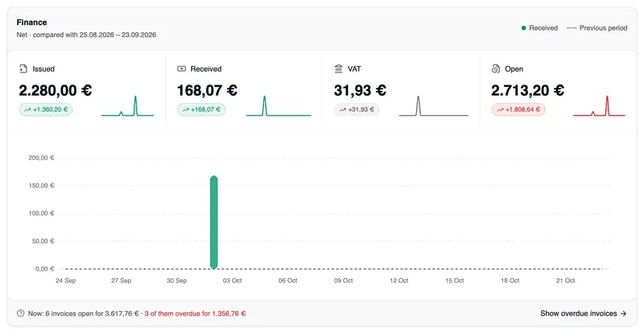The image size is (644, 333).
Task: Click the 27 Sep date label
Action: pyautogui.click(x=122, y=281)
